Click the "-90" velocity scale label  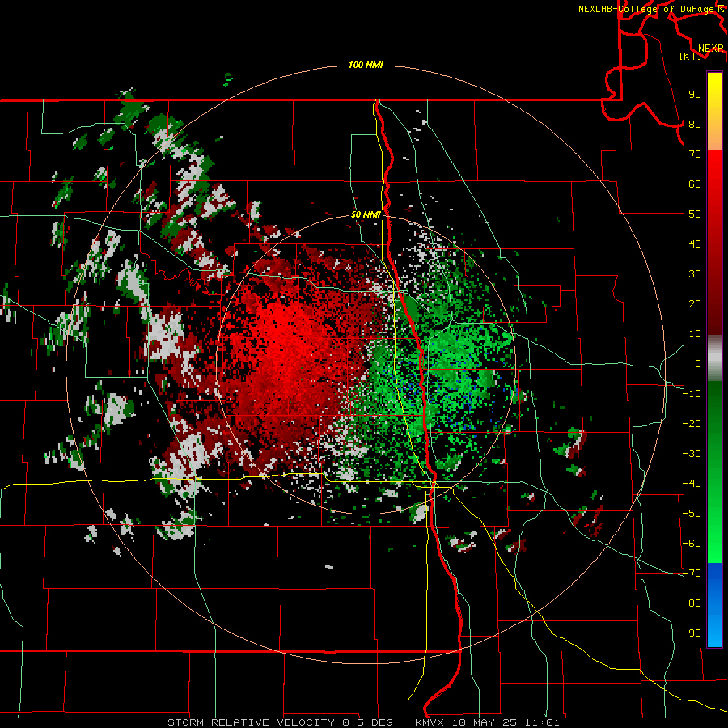coord(692,633)
